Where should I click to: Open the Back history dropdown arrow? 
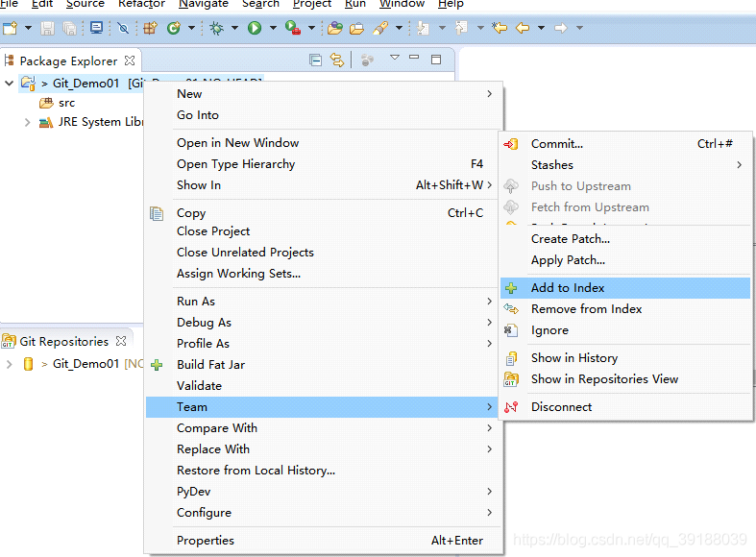pyautogui.click(x=541, y=28)
